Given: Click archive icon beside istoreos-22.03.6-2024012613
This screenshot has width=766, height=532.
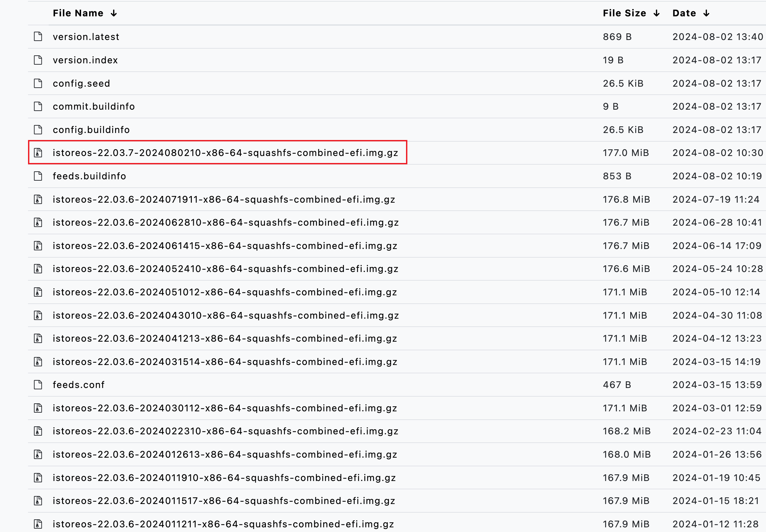Looking at the screenshot, I should coord(38,454).
